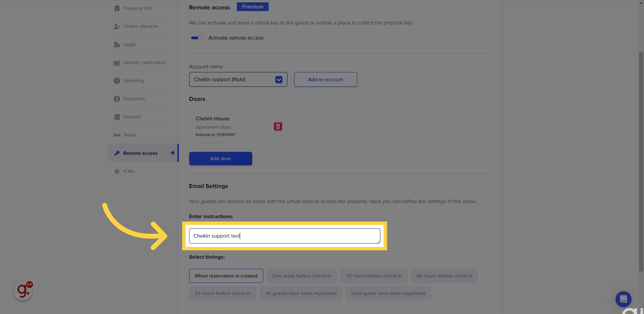Click the Payments dollar icon
This screenshot has height=314, width=644.
117,99
